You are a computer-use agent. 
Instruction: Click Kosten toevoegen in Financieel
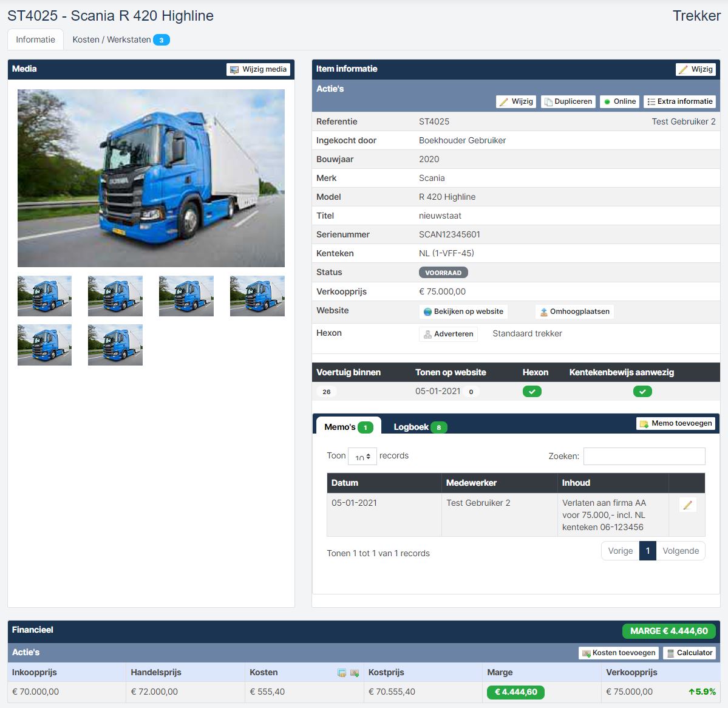click(619, 653)
